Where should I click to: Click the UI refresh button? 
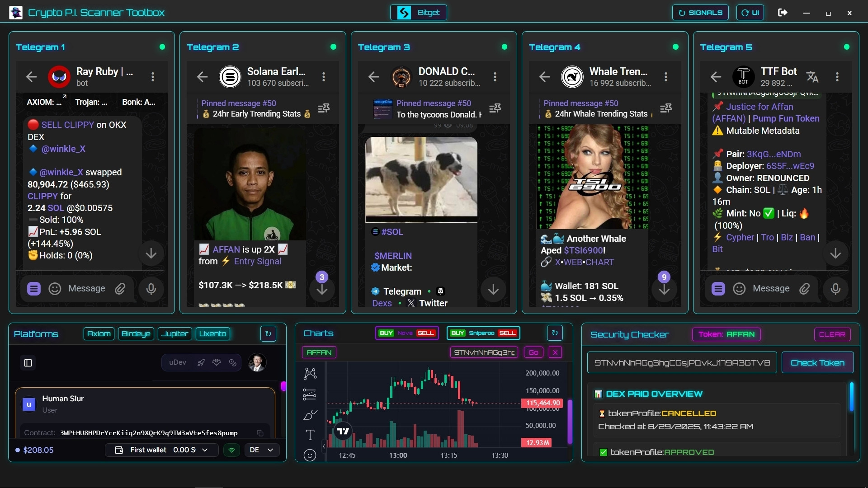point(750,13)
